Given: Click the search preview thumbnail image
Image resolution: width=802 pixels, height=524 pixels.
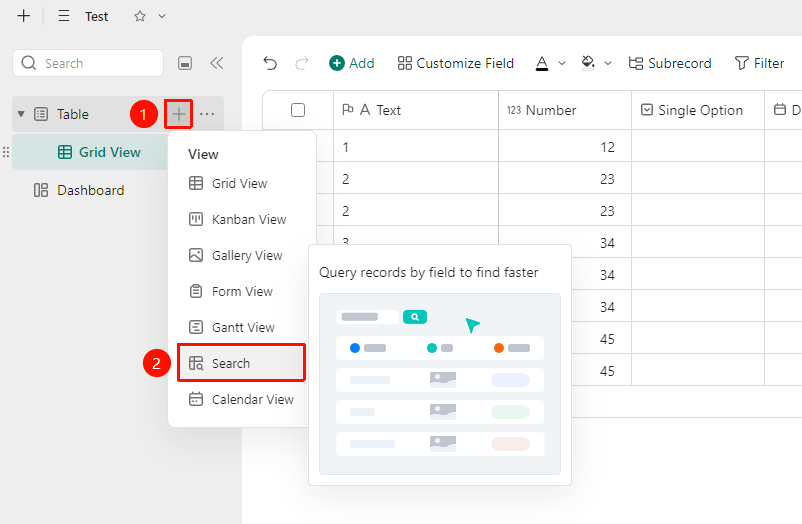Looking at the screenshot, I should point(440,384).
